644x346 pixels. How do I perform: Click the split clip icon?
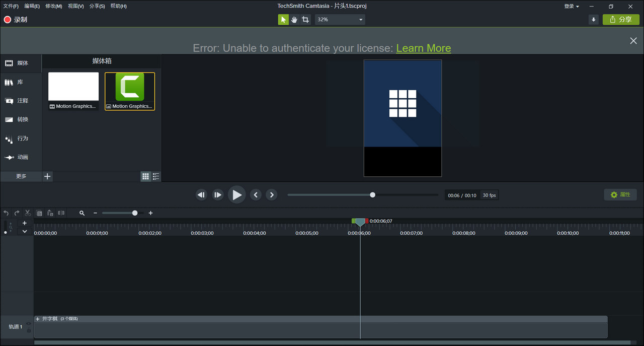pos(61,213)
